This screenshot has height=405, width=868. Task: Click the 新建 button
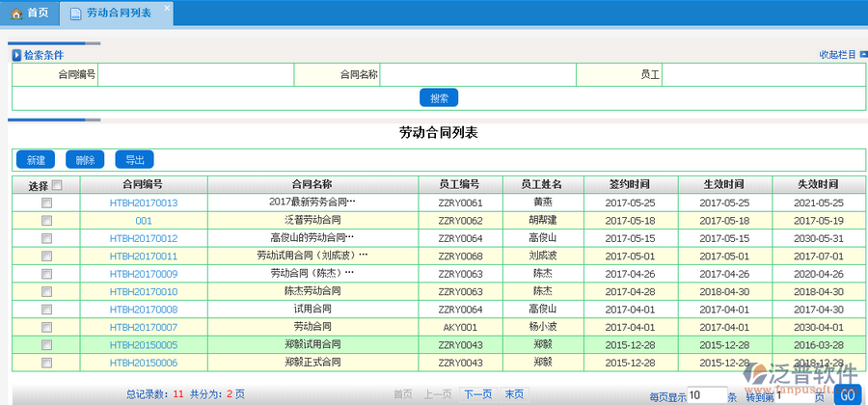36,160
